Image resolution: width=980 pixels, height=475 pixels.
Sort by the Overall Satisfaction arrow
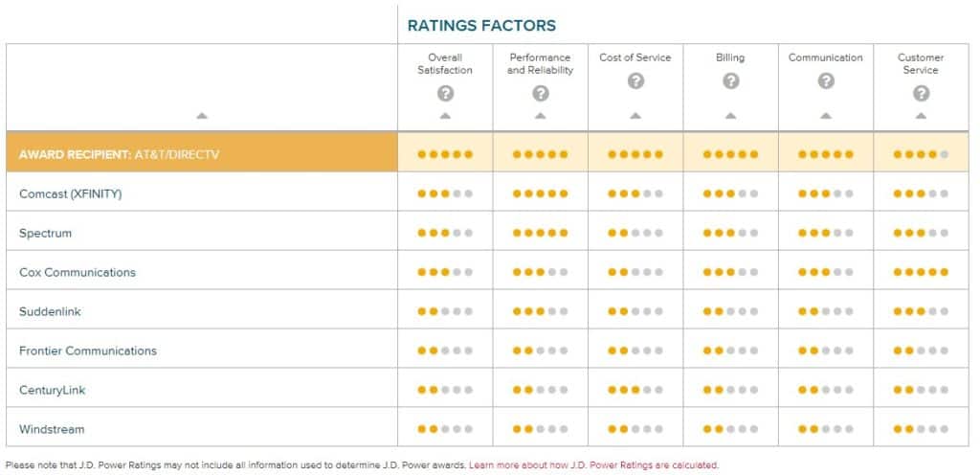pyautogui.click(x=445, y=116)
